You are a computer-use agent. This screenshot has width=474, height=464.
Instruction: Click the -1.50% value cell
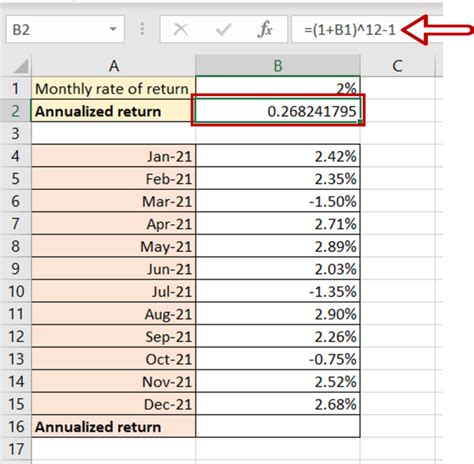(x=278, y=201)
